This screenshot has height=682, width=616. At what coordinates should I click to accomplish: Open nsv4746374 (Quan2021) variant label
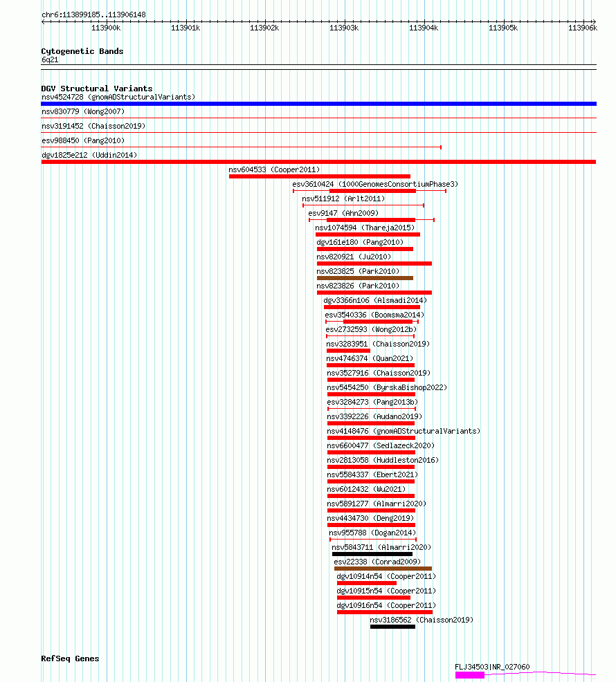click(370, 358)
